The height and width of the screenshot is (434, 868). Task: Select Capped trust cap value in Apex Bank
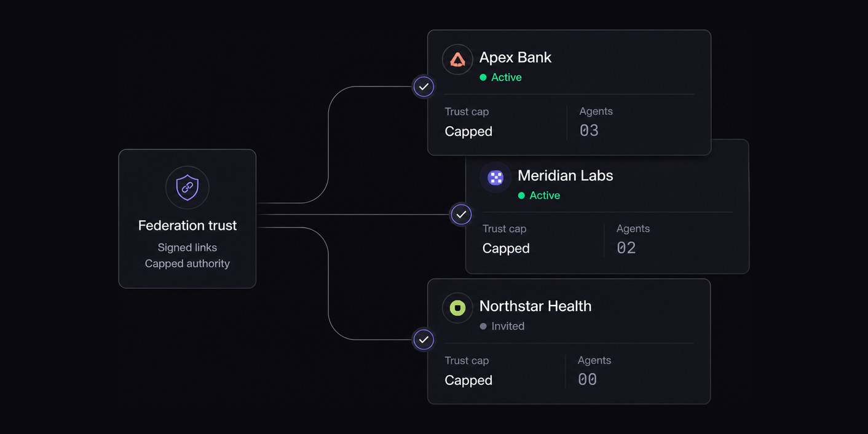pyautogui.click(x=468, y=132)
